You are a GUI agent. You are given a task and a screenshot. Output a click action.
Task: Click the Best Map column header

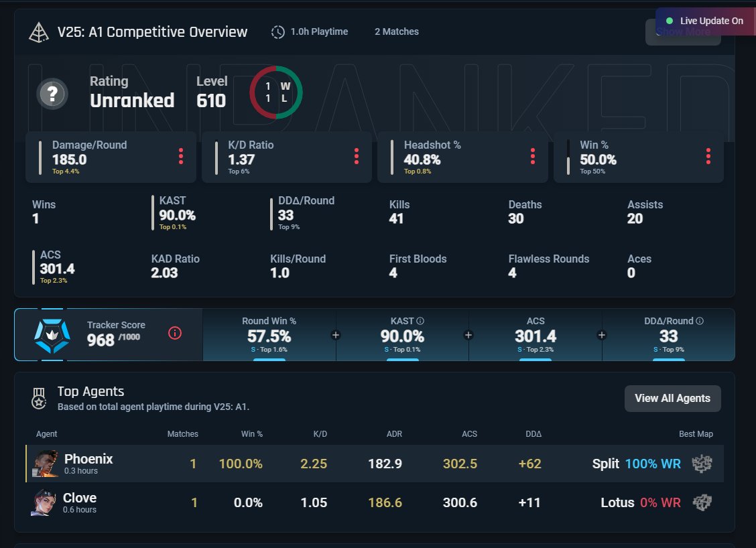(x=696, y=433)
